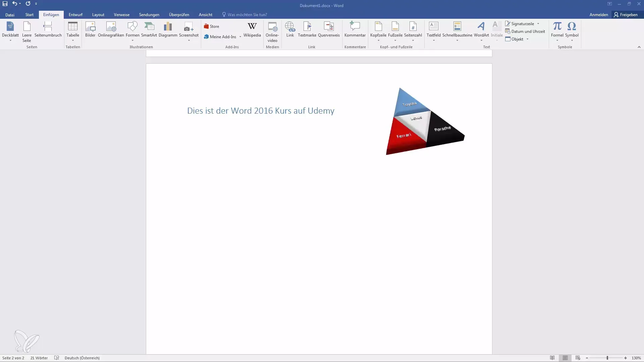Screen dimensions: 644x362
Task: Open ribbon display options button
Action: (x=609, y=4)
